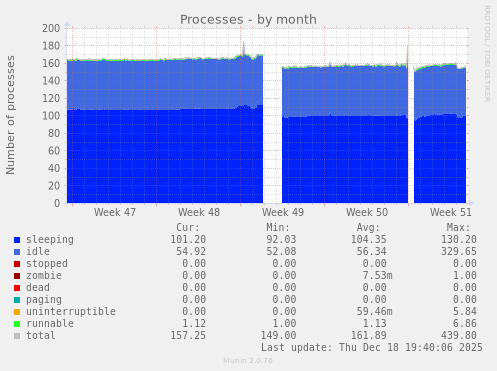Image resolution: width=497 pixels, height=371 pixels.
Task: Click the stopped legend color swatch
Action: (17, 264)
